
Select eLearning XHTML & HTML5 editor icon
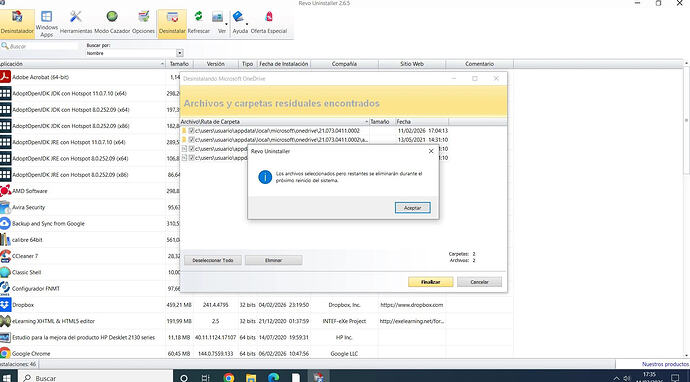pyautogui.click(x=5, y=321)
